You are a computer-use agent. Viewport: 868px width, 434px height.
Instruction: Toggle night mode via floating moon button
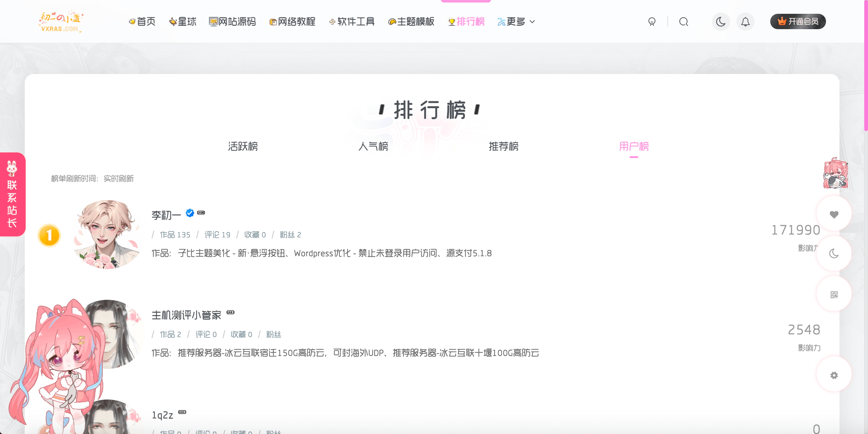tap(834, 253)
